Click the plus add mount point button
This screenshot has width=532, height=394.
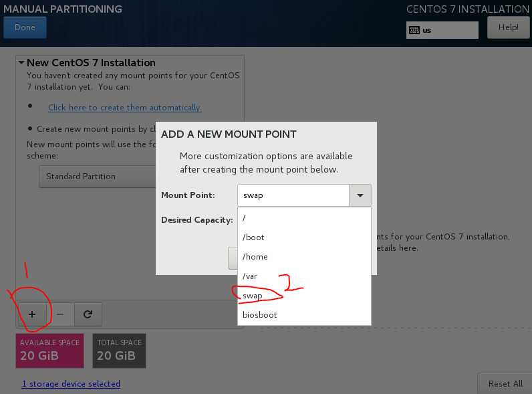(32, 314)
